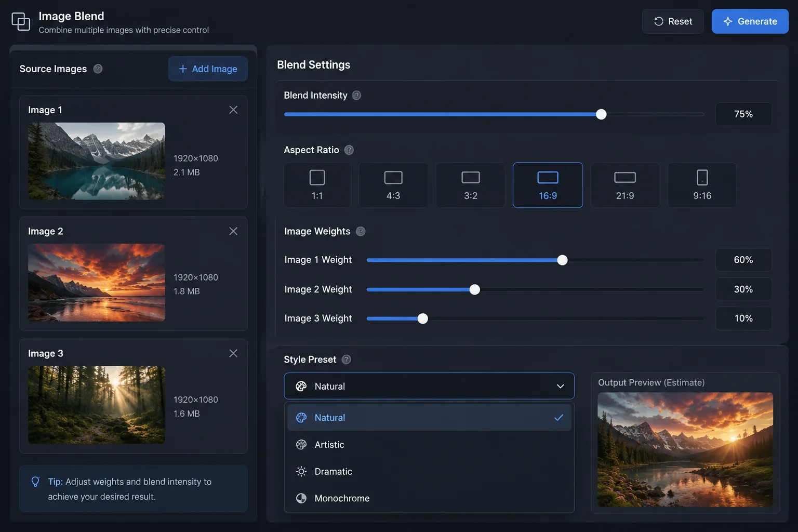Click the 60% Image 1 weight field
Image resolution: width=798 pixels, height=532 pixels.
[x=743, y=260]
